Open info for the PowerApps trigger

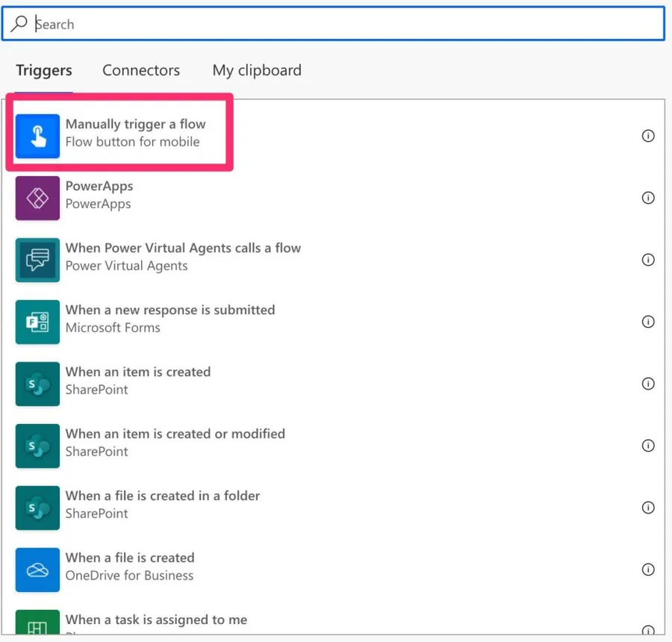coord(648,198)
